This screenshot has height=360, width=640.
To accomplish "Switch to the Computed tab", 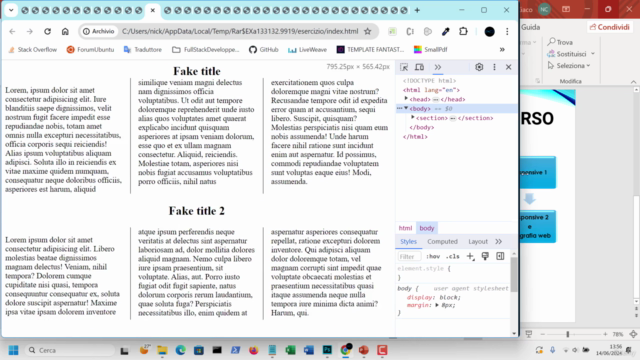I will point(442,242).
